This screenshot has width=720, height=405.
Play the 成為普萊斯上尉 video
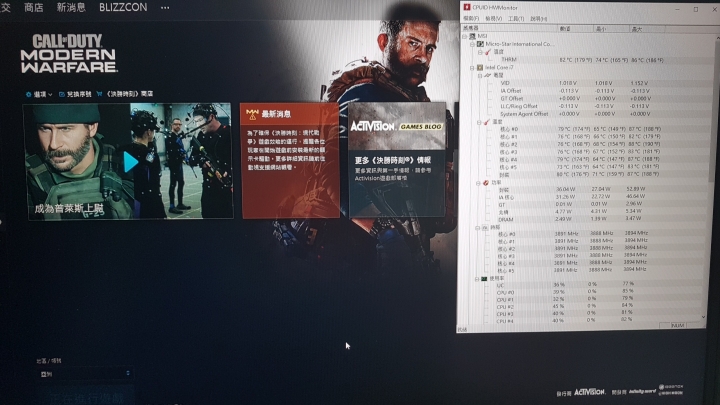pyautogui.click(x=130, y=162)
